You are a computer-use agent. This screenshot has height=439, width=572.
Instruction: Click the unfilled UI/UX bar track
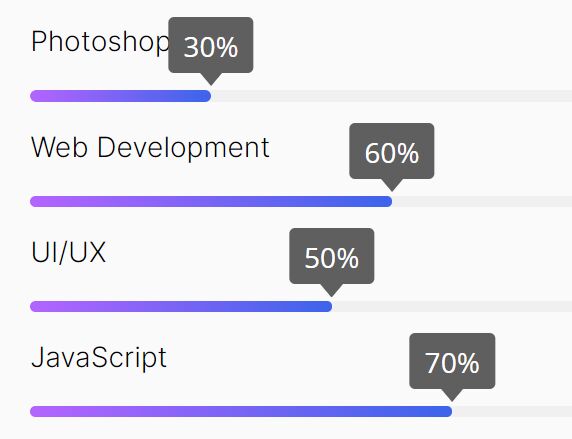[x=452, y=307]
